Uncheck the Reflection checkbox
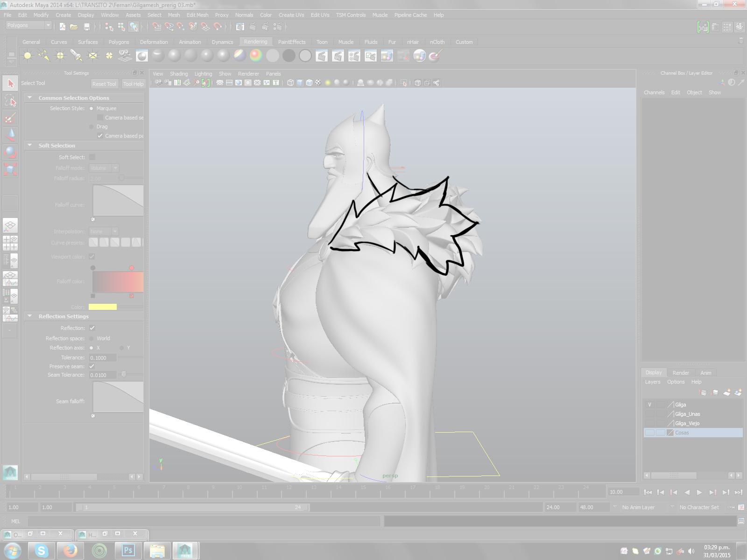Image resolution: width=747 pixels, height=560 pixels. (92, 328)
